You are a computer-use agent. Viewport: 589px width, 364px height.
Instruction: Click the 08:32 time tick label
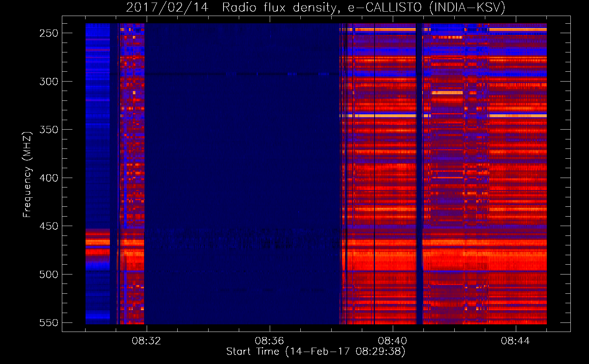(x=146, y=341)
